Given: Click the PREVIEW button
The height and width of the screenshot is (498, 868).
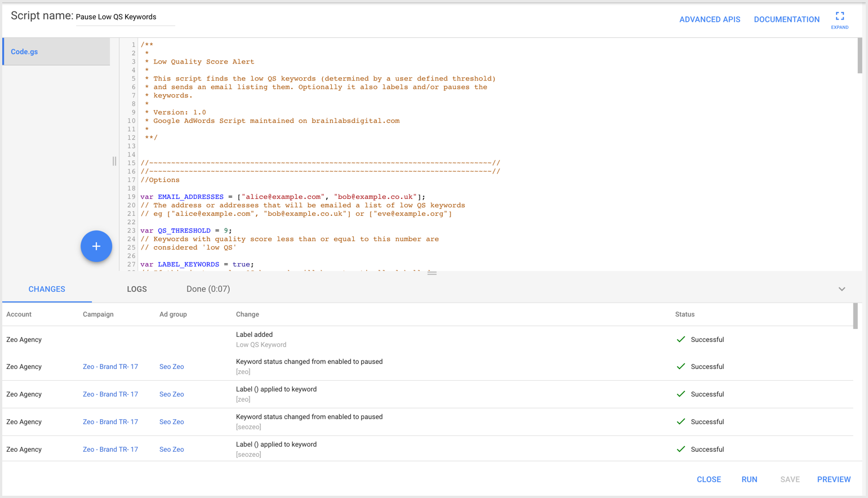Looking at the screenshot, I should [834, 479].
